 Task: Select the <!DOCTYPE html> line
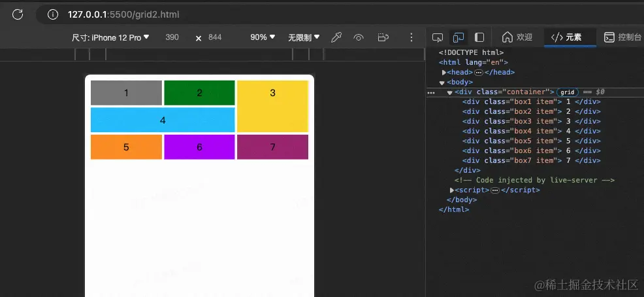click(471, 52)
